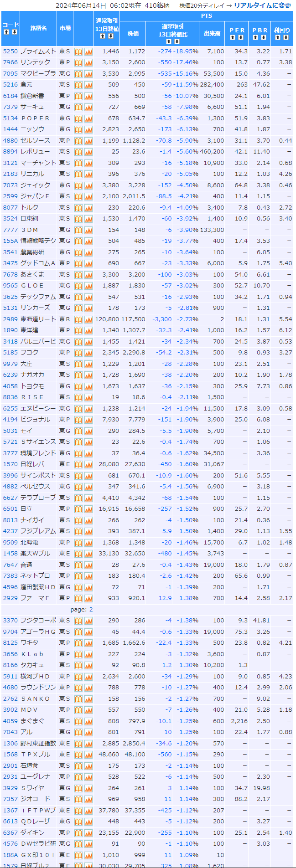Open stock code 3370 link
Image resolution: width=296 pixels, height=868 pixels.
point(10,621)
